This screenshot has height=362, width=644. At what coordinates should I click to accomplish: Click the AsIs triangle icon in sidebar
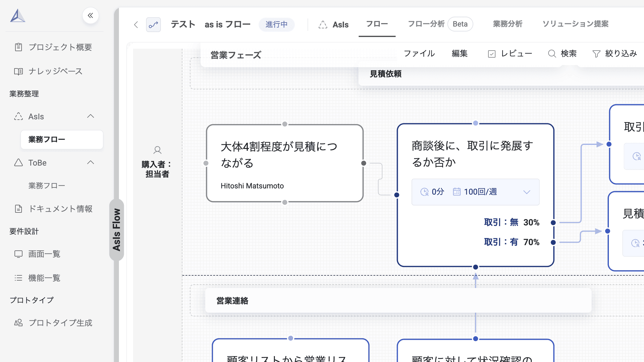[19, 116]
